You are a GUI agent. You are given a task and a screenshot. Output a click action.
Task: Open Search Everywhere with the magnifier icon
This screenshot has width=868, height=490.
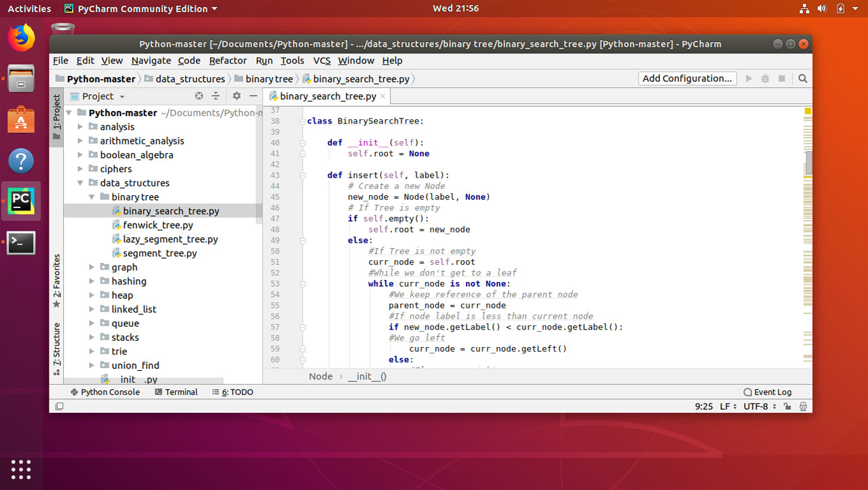[x=802, y=78]
